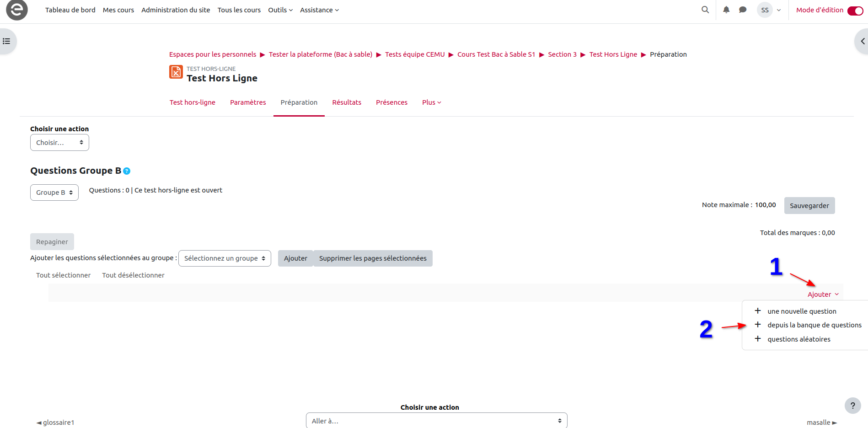Open the Choisir action dropdown
Screen dimensions: 868x428
59,143
